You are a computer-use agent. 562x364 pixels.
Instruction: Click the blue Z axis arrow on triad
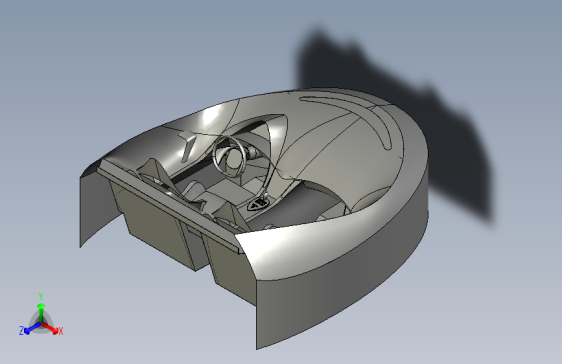click(x=33, y=327)
